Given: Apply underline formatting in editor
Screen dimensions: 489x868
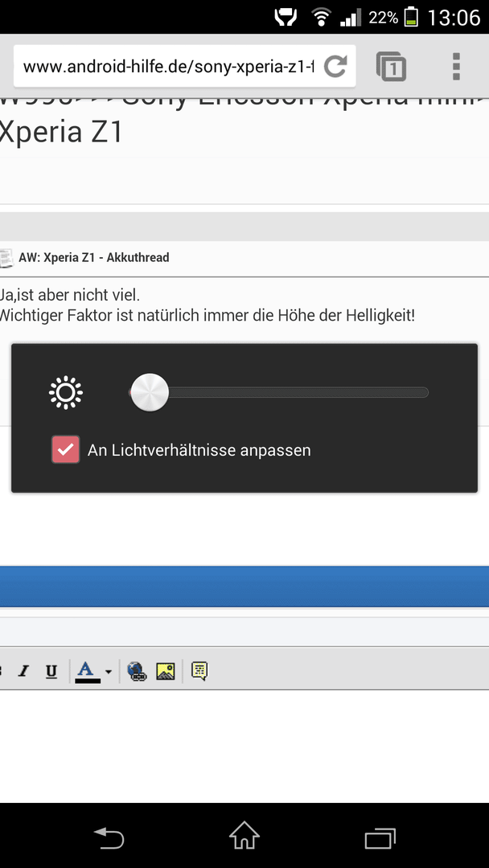Looking at the screenshot, I should tap(51, 671).
